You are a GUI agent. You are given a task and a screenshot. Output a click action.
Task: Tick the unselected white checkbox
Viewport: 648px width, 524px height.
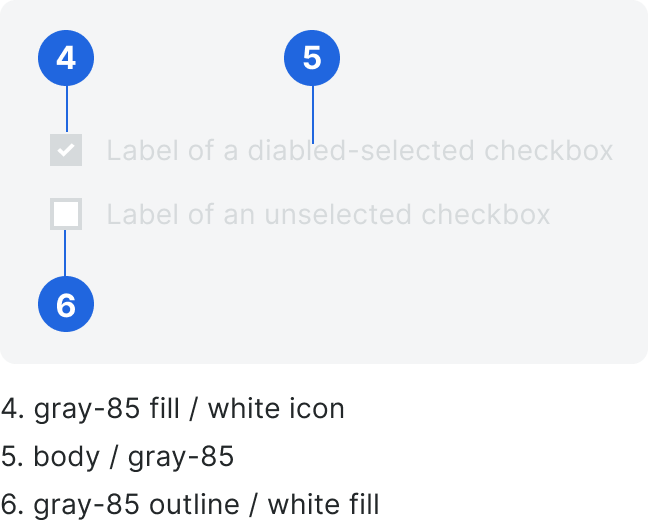tap(66, 214)
